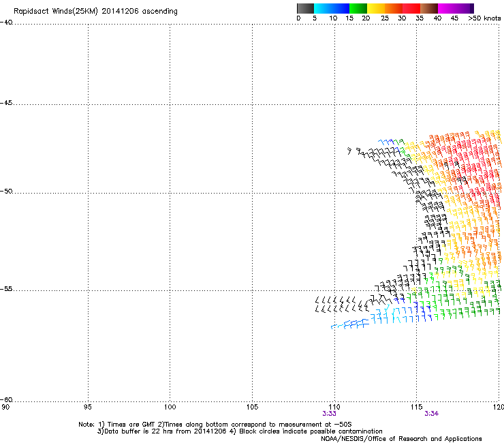Click the purple time label '3:34'

pyautogui.click(x=431, y=414)
